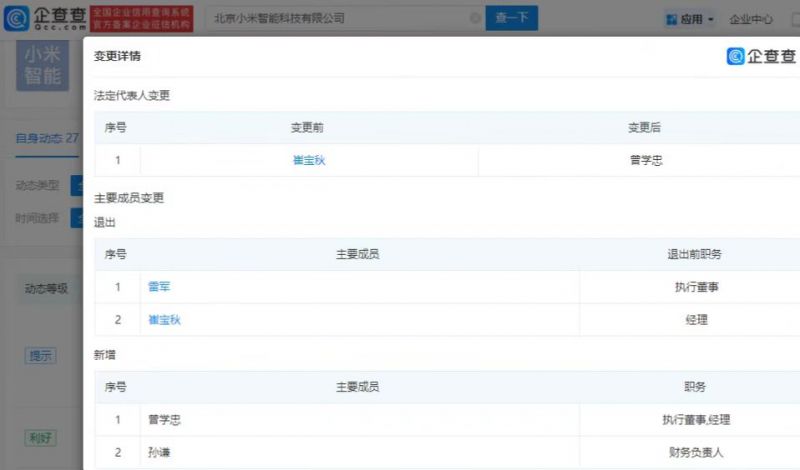Select the 利好 level tag
Image resolution: width=800 pixels, height=470 pixels.
point(40,438)
